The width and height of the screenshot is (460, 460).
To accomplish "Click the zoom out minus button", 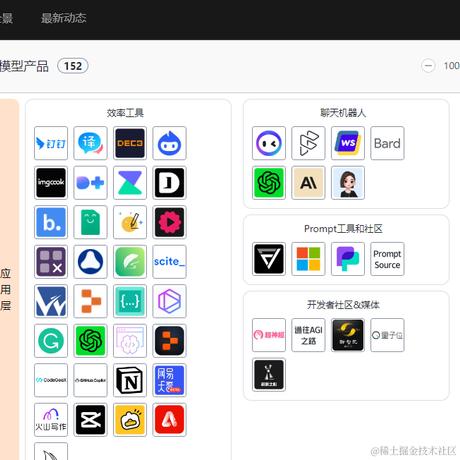I will (x=428, y=66).
